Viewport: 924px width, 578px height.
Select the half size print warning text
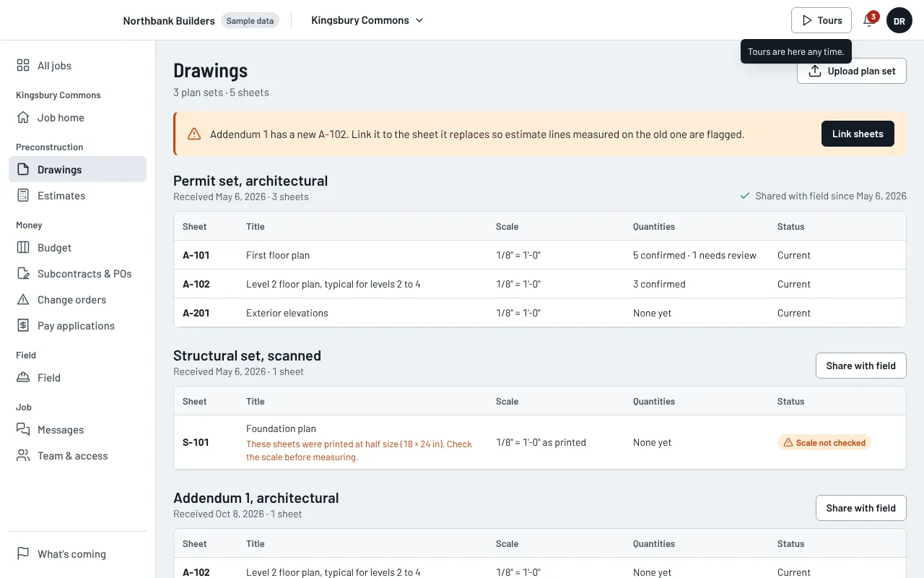[x=359, y=451]
